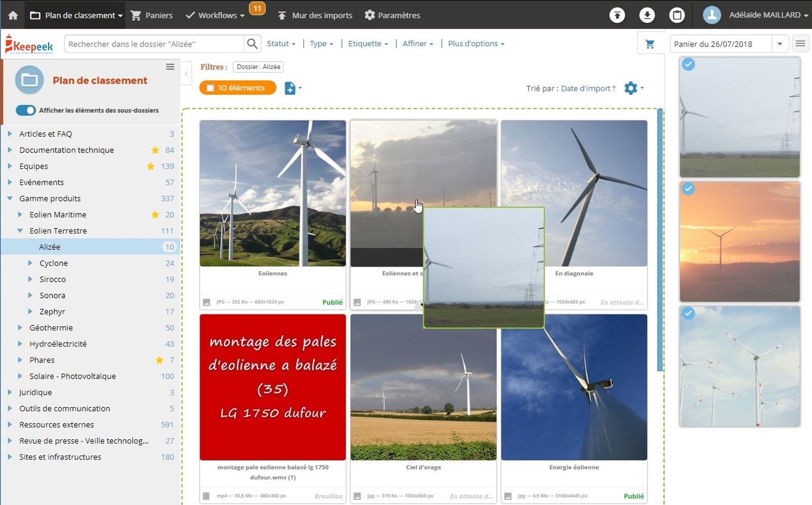Open the Paniers cart menu item
The image size is (812, 505).
tap(152, 15)
